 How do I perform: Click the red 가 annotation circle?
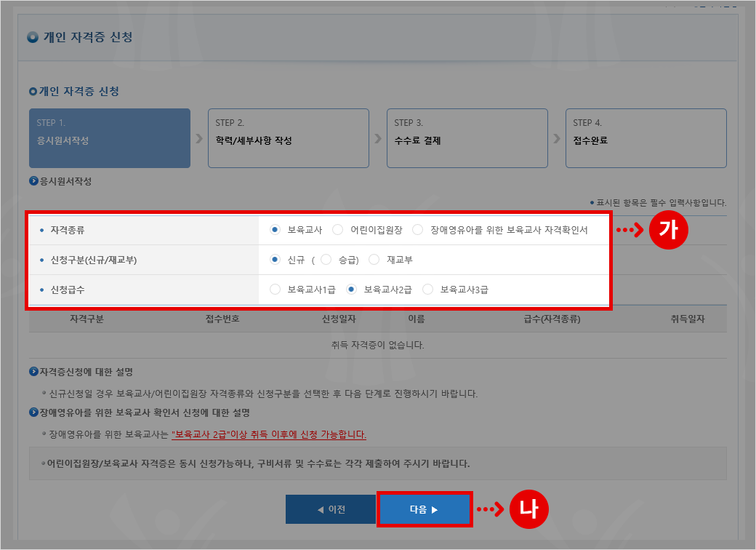coord(668,230)
